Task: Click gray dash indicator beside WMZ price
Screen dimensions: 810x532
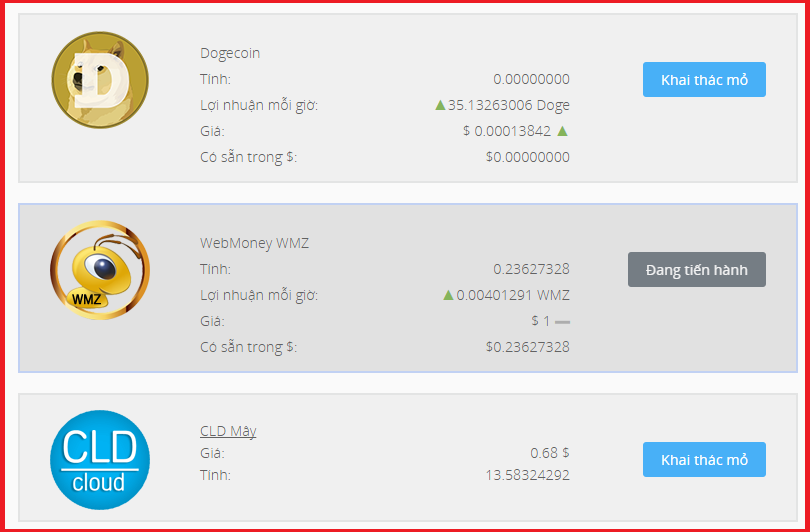Action: click(x=562, y=322)
